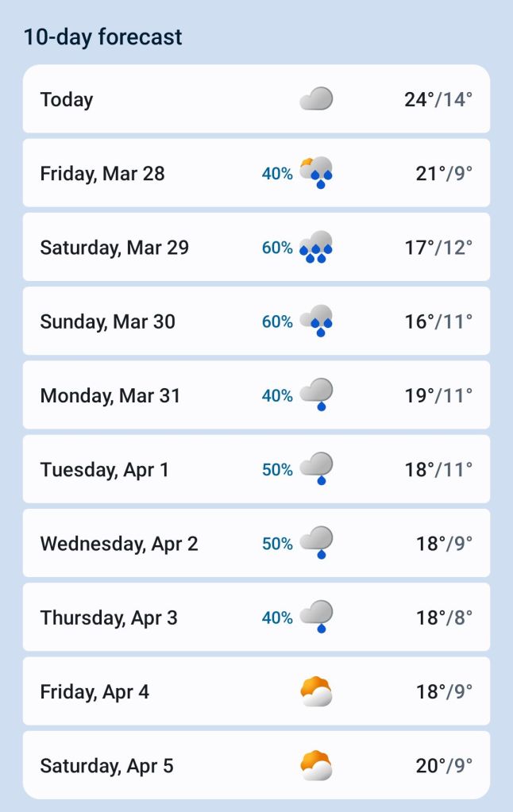Tap the 20°/9° temperature on Apr 5
The image size is (513, 812).
pos(444,766)
